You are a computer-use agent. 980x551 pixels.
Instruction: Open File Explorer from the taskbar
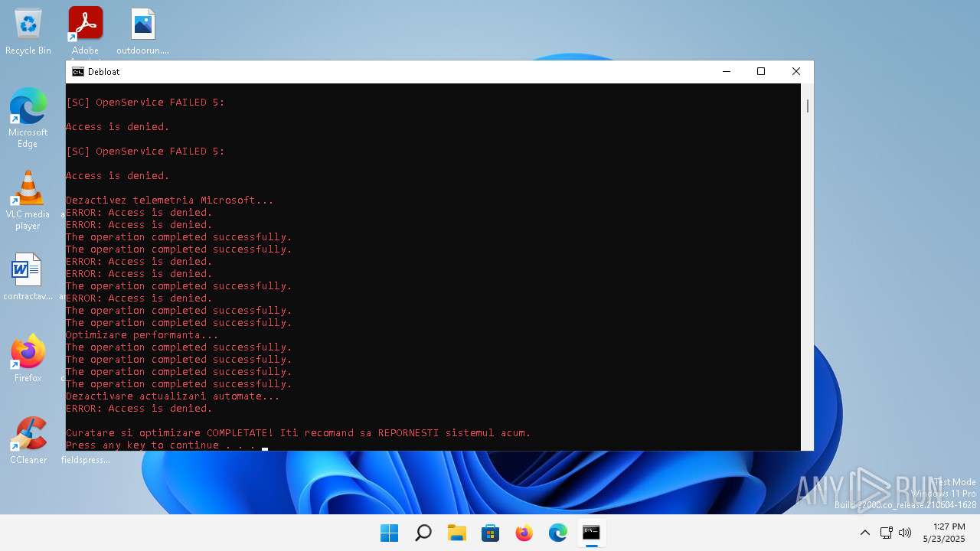pyautogui.click(x=456, y=533)
